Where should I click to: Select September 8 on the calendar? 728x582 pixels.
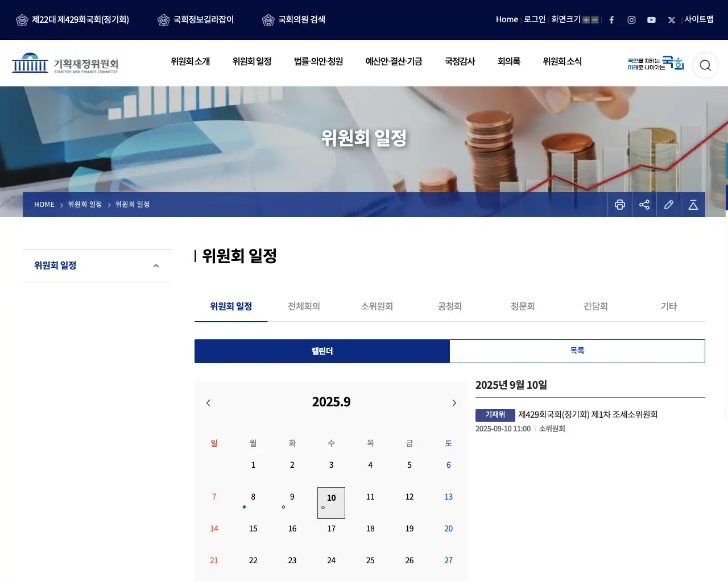(253, 497)
